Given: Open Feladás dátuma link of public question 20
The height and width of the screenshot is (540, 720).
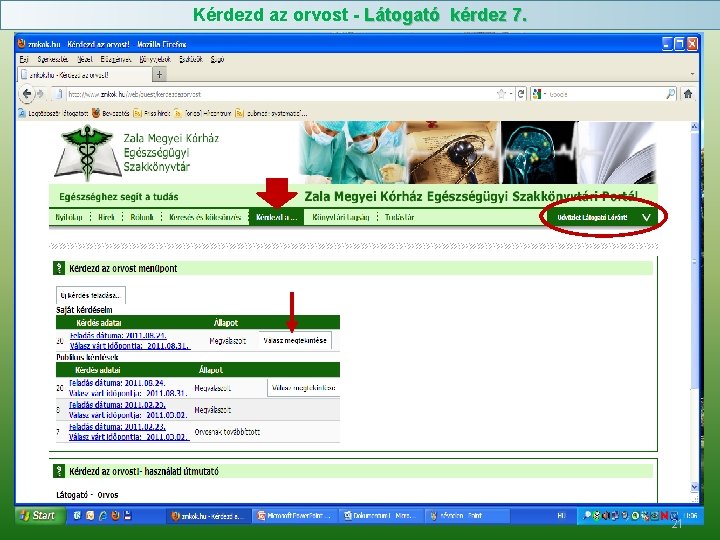Looking at the screenshot, I should click(118, 382).
